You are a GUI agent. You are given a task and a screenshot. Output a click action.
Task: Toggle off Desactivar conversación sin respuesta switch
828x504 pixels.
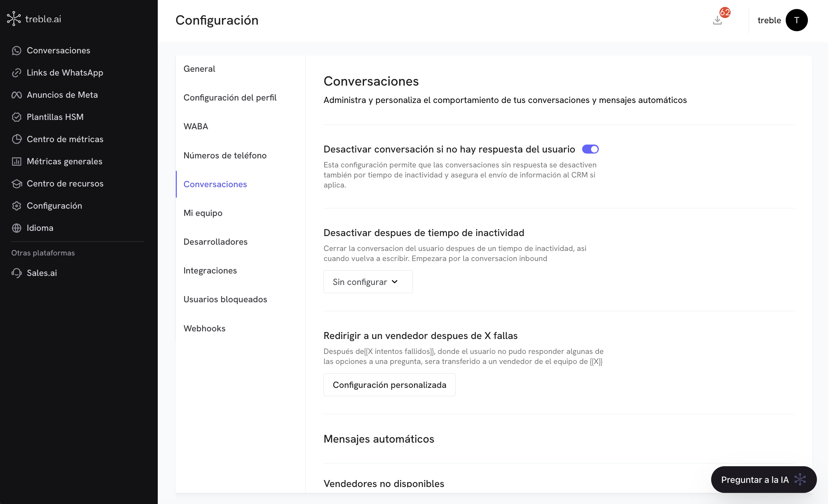[x=590, y=149]
